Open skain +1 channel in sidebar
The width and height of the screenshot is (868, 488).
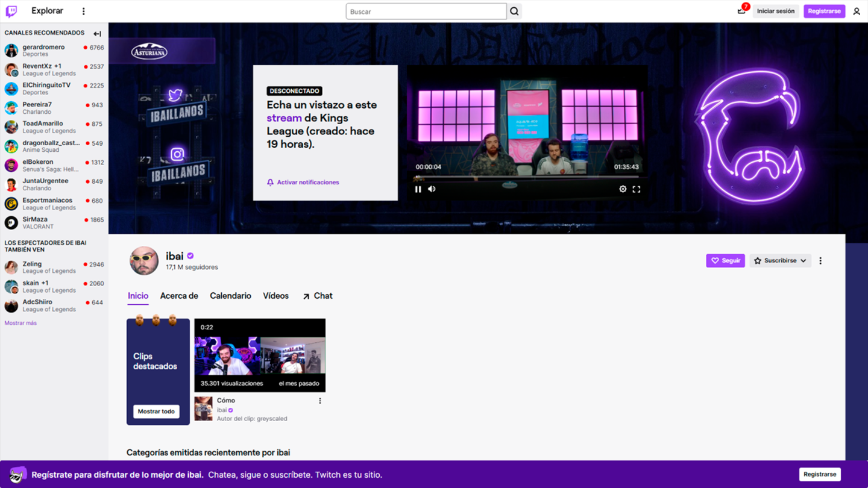[54, 287]
